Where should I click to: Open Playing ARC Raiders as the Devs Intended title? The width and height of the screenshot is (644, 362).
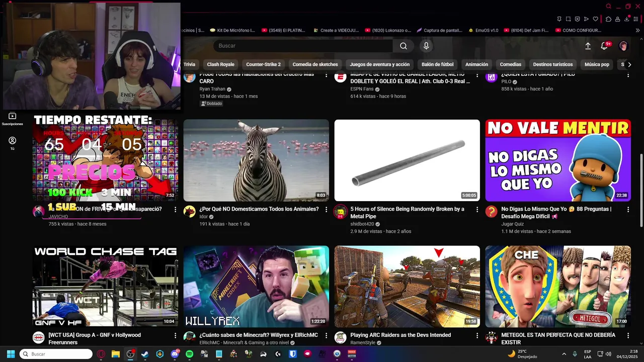pyautogui.click(x=400, y=335)
